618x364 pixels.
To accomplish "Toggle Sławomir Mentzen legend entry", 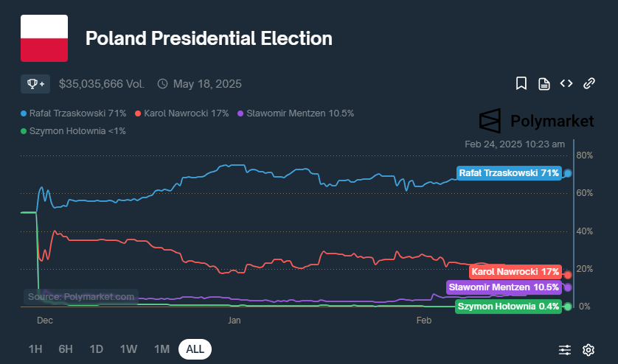I will (296, 113).
